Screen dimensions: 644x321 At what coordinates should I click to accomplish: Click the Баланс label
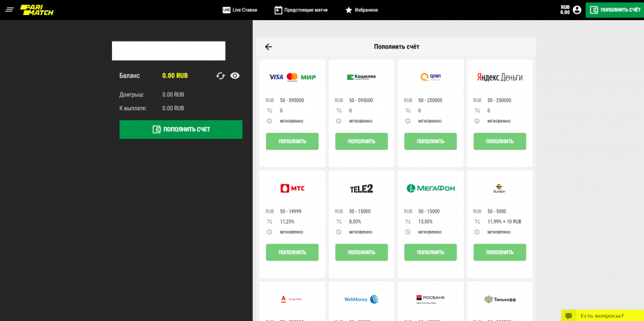pos(130,76)
